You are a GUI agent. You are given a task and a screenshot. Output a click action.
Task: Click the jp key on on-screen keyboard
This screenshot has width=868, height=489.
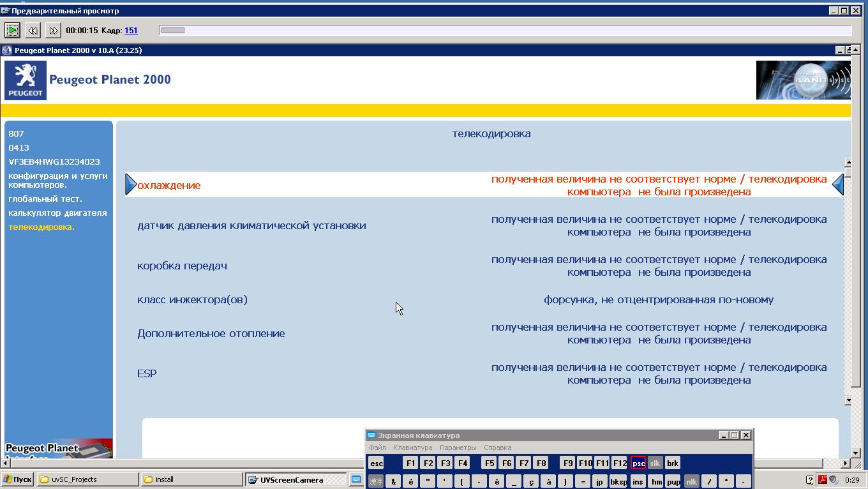pyautogui.click(x=599, y=481)
